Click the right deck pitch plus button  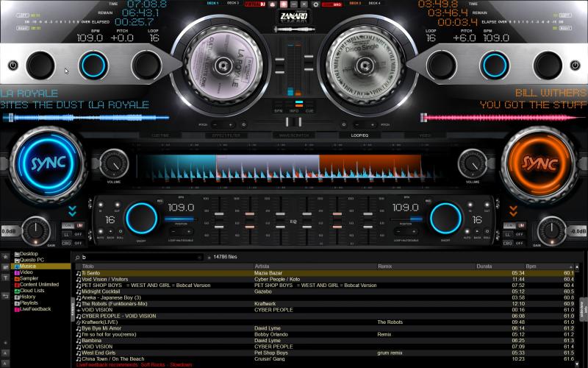coord(373,124)
